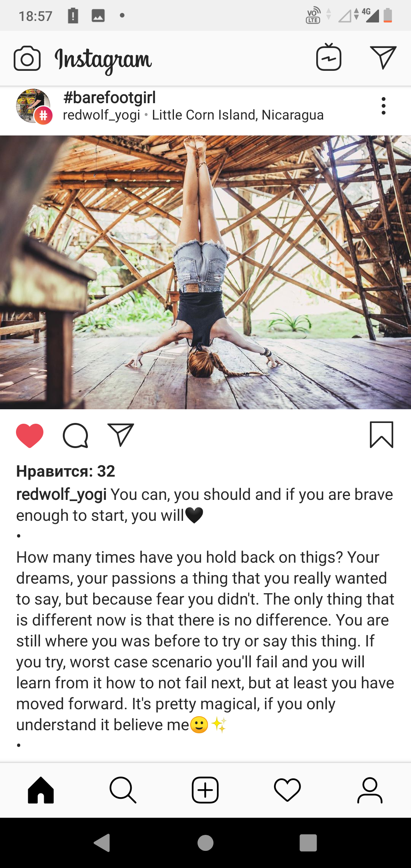Go to the Home tab
The width and height of the screenshot is (411, 868).
41,790
